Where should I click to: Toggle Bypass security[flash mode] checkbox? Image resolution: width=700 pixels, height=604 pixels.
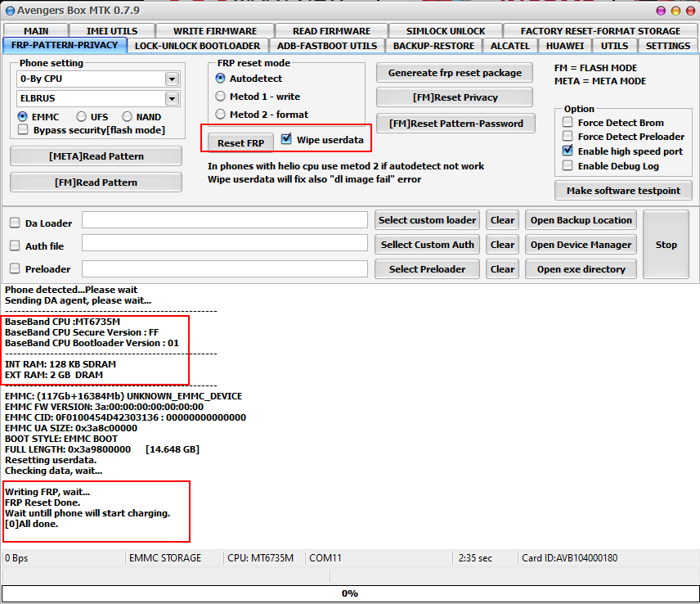click(23, 130)
